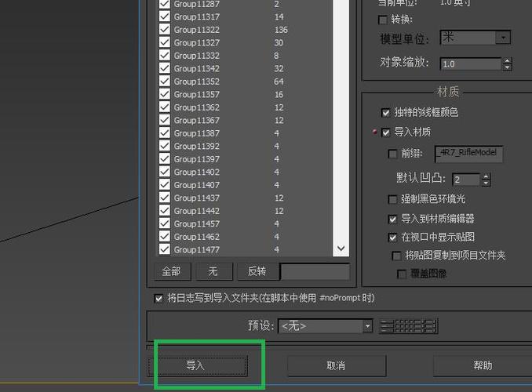Uncheck the Group11397 checkbox
This screenshot has height=392, width=532.
click(165, 158)
